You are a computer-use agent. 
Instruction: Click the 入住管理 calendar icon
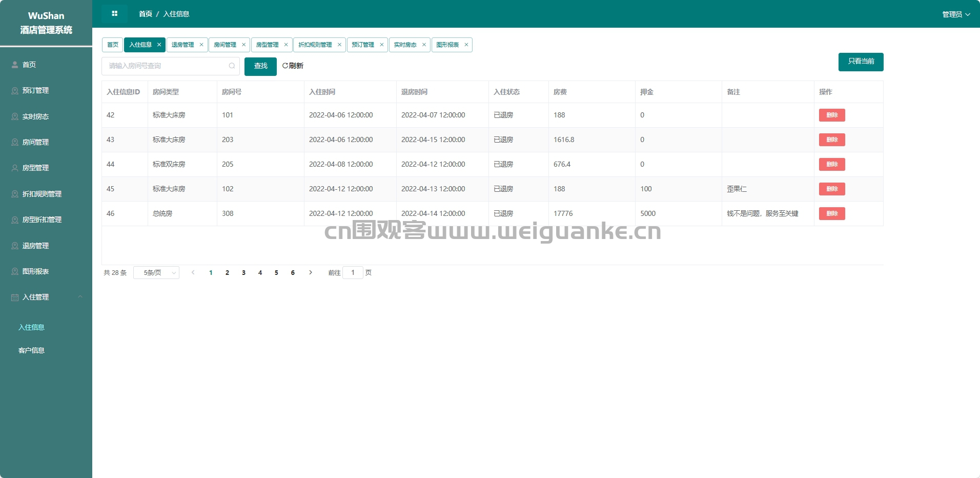[15, 297]
